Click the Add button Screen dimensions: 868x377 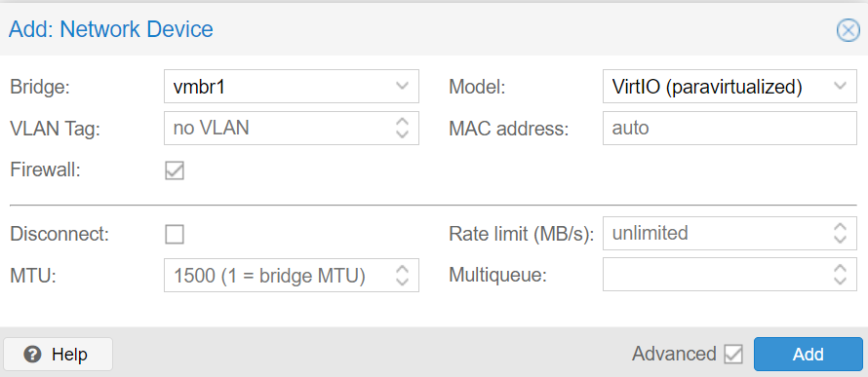[808, 355]
